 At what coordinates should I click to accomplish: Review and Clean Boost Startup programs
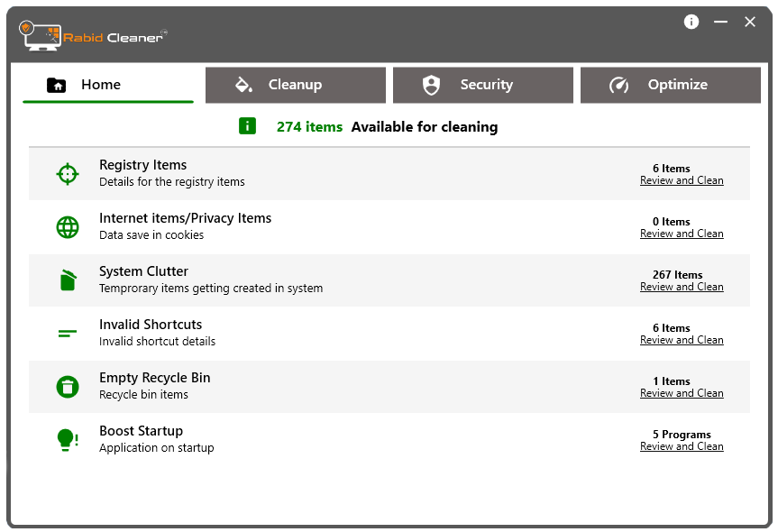pyautogui.click(x=682, y=446)
